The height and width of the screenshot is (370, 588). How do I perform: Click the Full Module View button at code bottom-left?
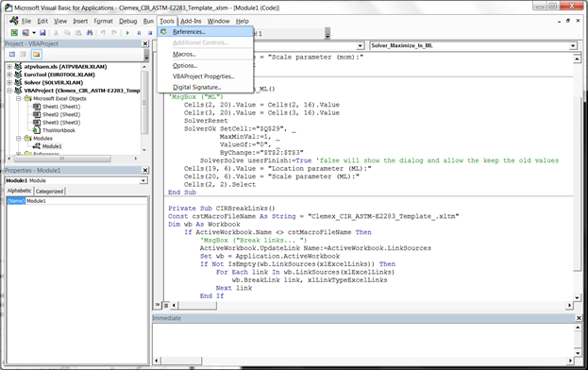(x=166, y=305)
